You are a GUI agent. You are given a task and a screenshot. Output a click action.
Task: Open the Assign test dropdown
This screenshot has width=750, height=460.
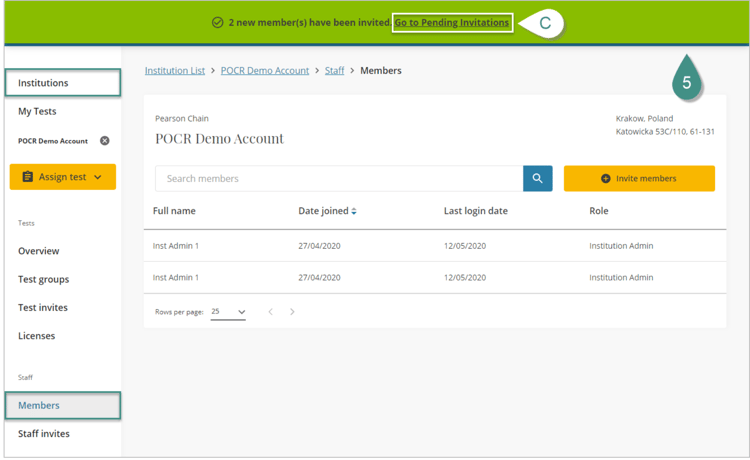click(63, 177)
